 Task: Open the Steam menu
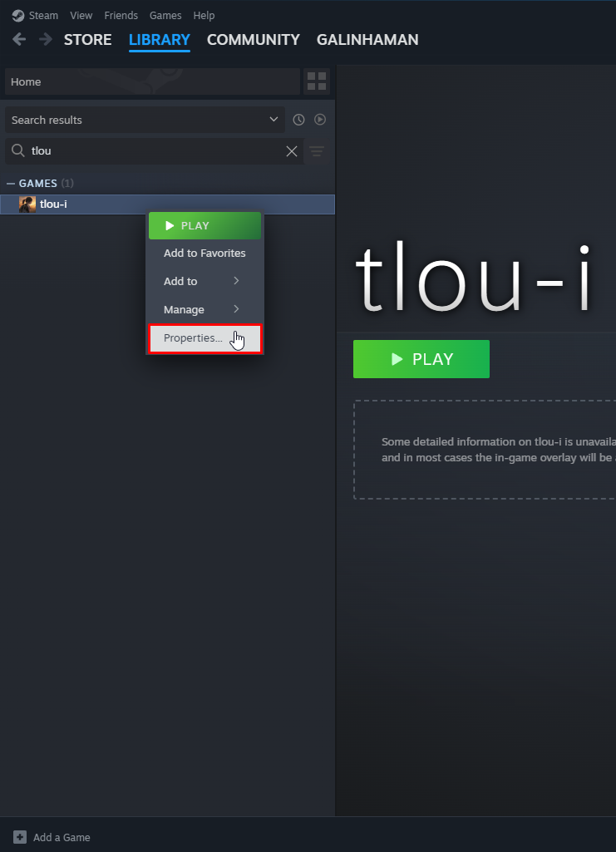[x=36, y=16]
